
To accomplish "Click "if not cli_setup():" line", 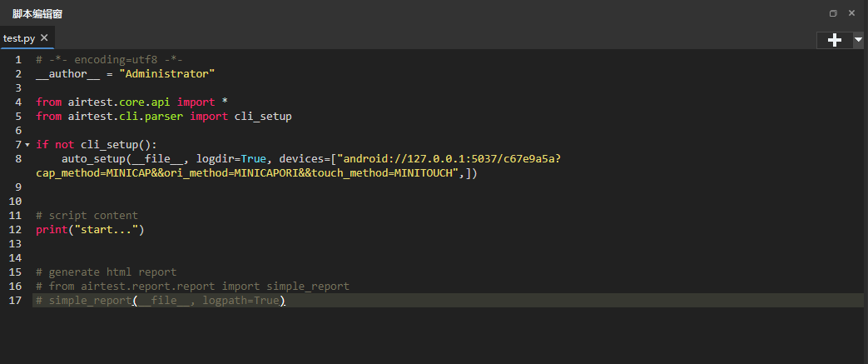I will [97, 145].
